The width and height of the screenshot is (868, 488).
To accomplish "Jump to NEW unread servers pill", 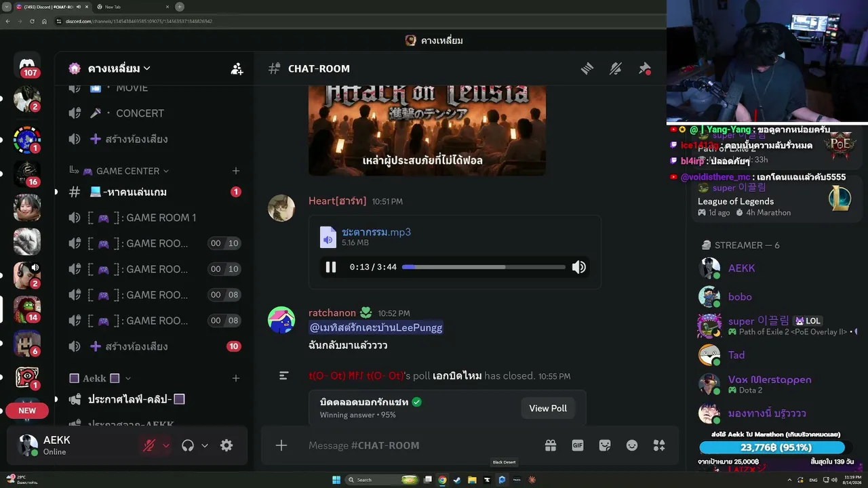I will click(x=27, y=411).
